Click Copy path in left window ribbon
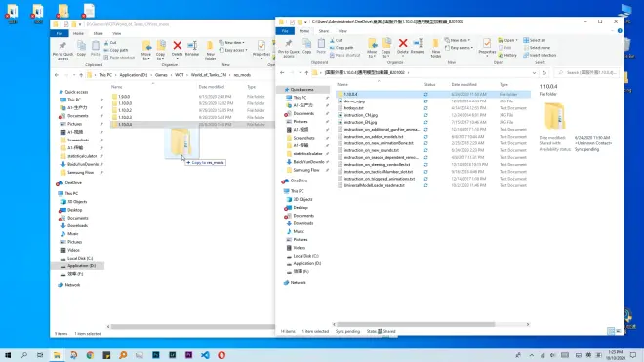Viewport: 644px width, 362px height. 116,50
